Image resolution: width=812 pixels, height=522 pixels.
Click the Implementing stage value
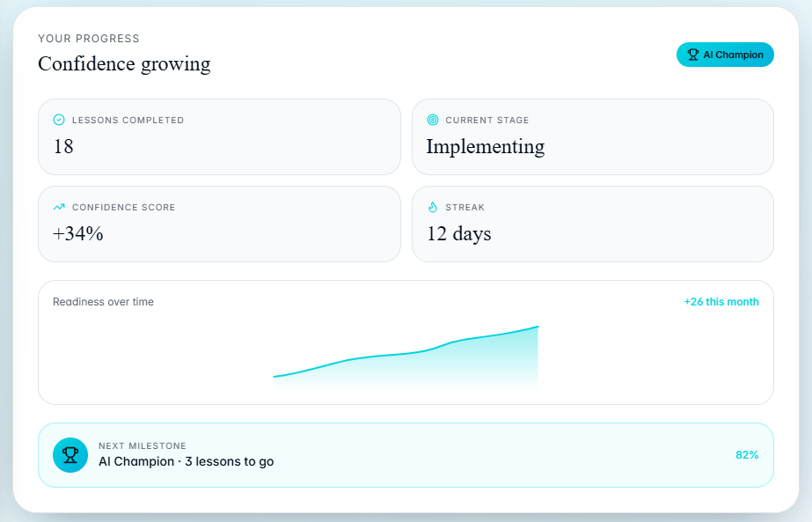click(x=486, y=147)
